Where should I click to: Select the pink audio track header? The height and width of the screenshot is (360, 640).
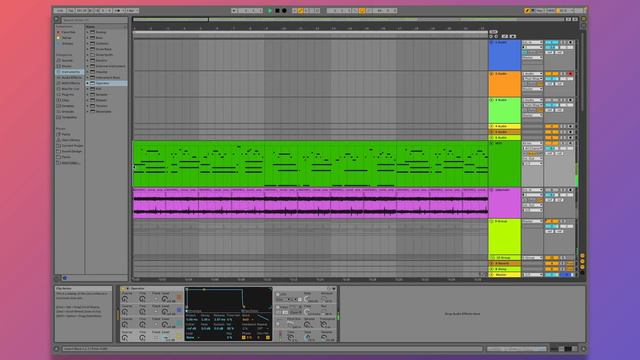pyautogui.click(x=504, y=203)
